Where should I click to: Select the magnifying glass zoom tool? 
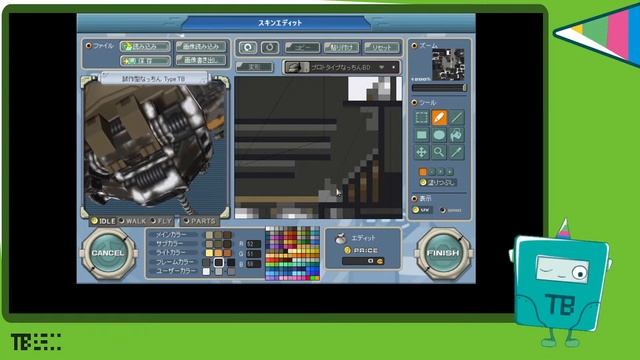point(439,152)
